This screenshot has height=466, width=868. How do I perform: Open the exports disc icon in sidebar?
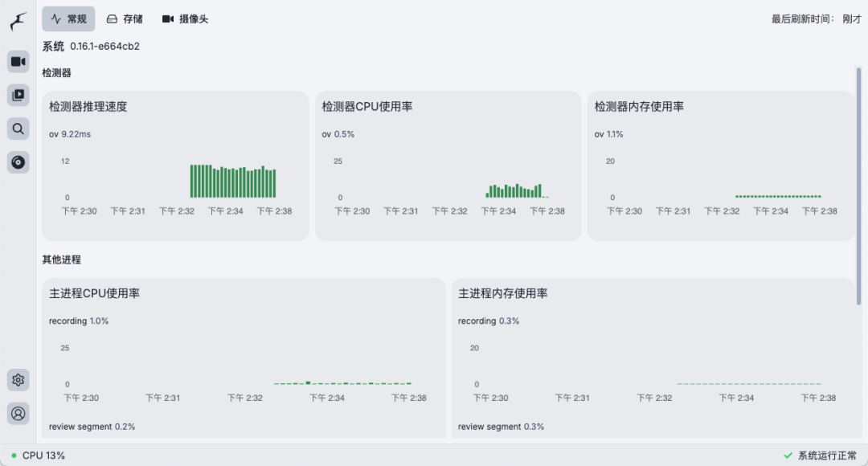pos(18,162)
